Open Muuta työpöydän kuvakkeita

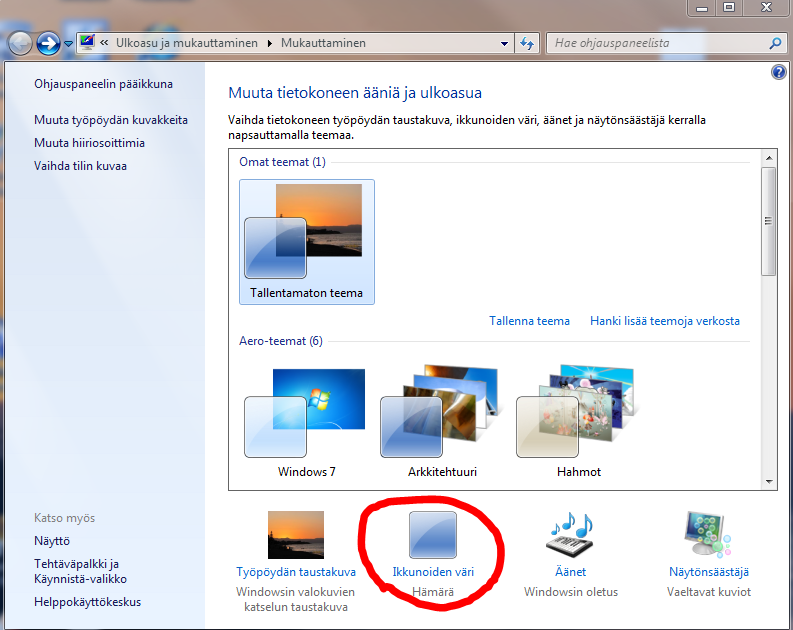pyautogui.click(x=111, y=120)
